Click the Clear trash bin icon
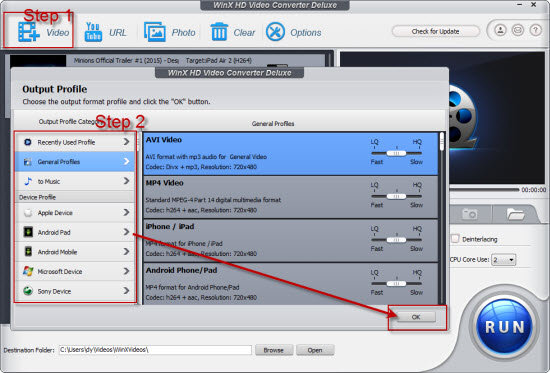The height and width of the screenshot is (373, 550). coord(219,32)
